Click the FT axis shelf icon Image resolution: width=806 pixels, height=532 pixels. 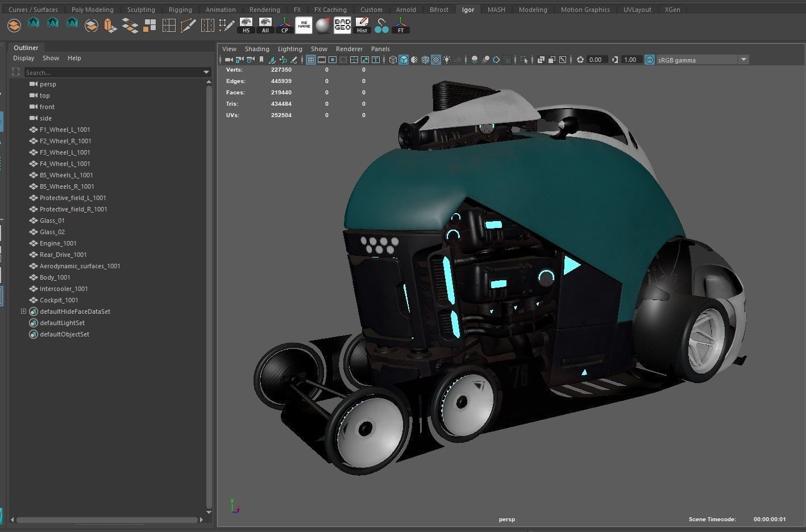[x=401, y=26]
